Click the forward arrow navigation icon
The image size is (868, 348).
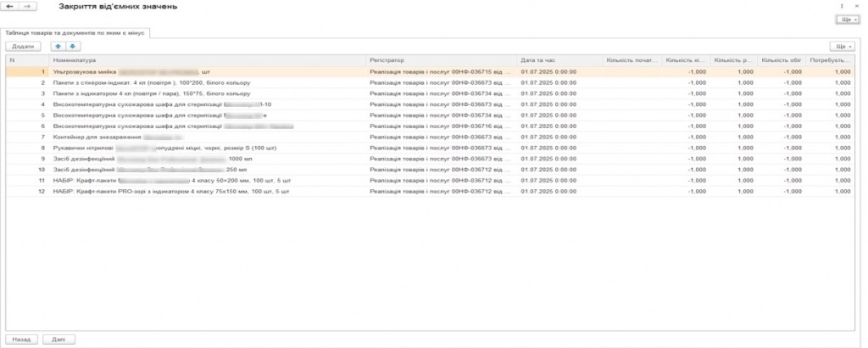pos(27,7)
